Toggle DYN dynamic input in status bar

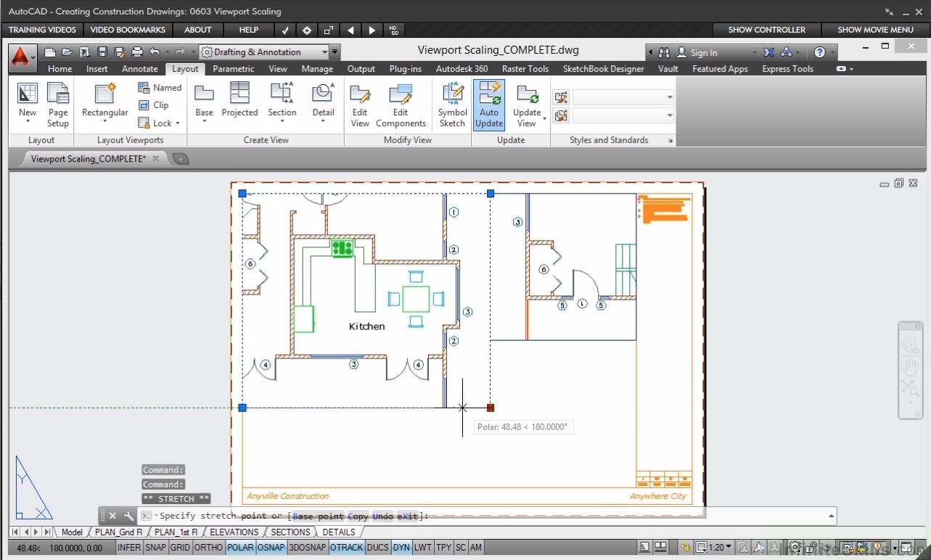(401, 548)
